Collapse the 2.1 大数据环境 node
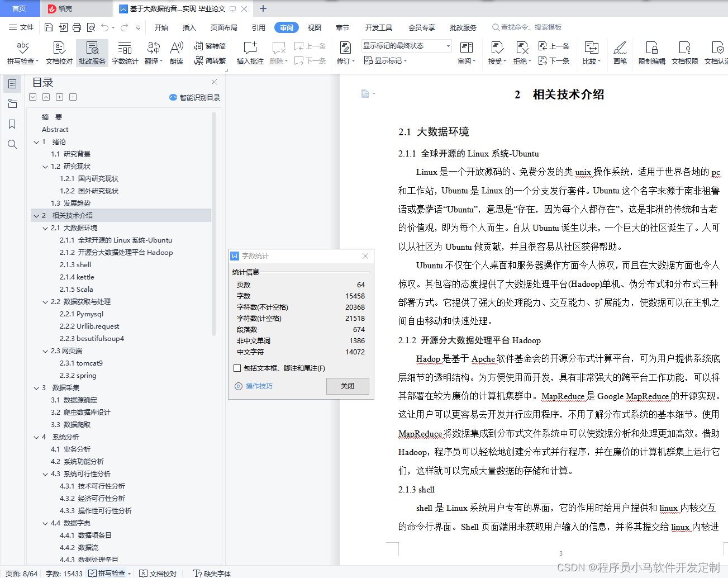The height and width of the screenshot is (578, 728). click(45, 228)
